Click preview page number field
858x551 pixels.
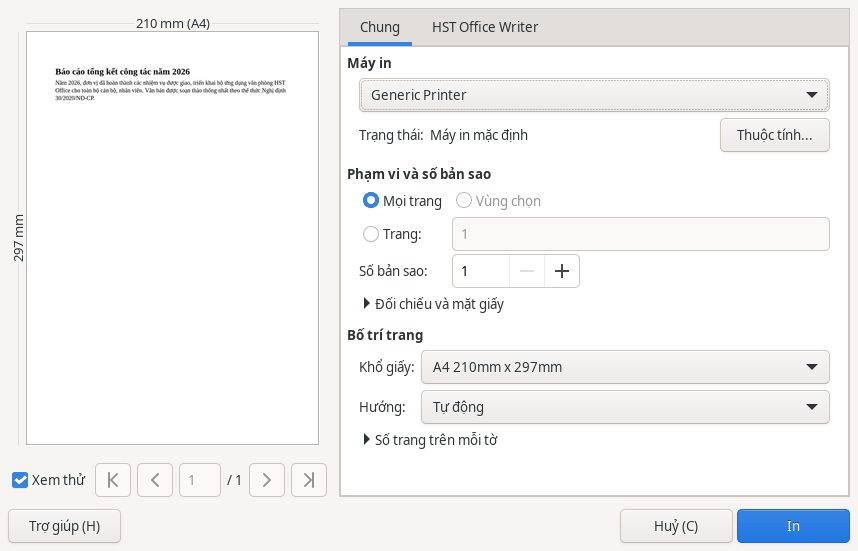point(200,480)
